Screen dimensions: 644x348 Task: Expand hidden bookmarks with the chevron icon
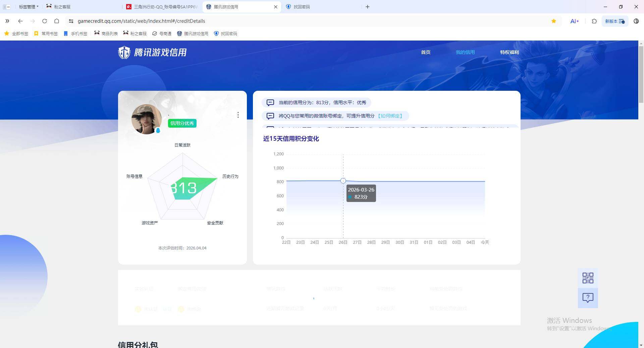7,21
